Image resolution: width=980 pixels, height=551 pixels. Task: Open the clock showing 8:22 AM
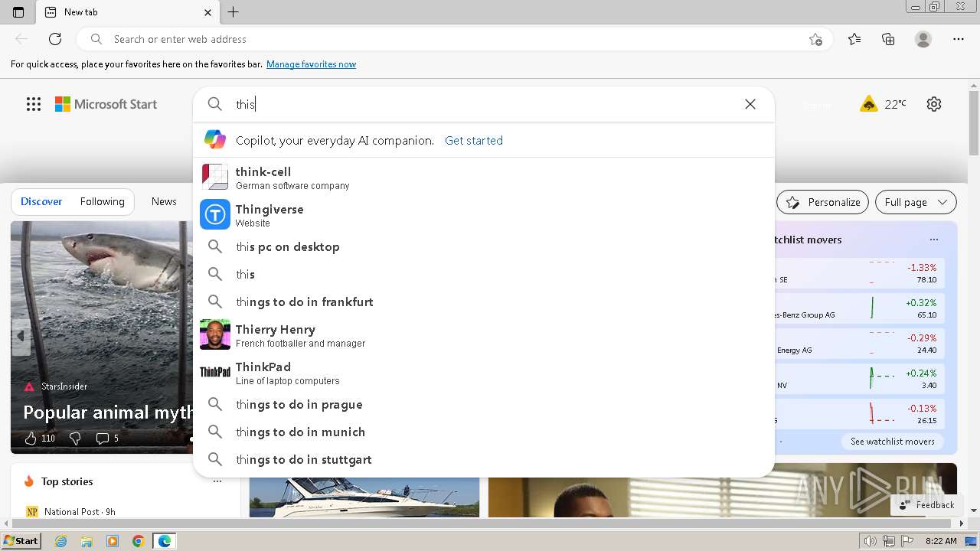pyautogui.click(x=941, y=541)
